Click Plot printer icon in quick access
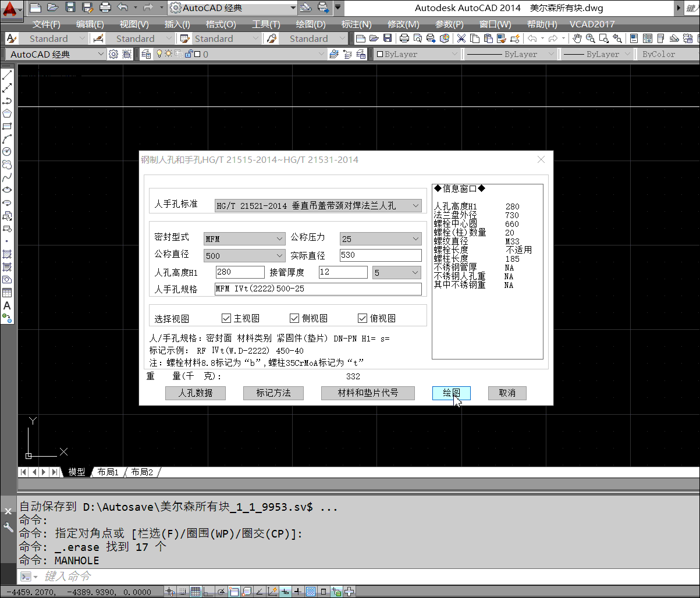Screen dimensions: 700x598 pos(105,8)
